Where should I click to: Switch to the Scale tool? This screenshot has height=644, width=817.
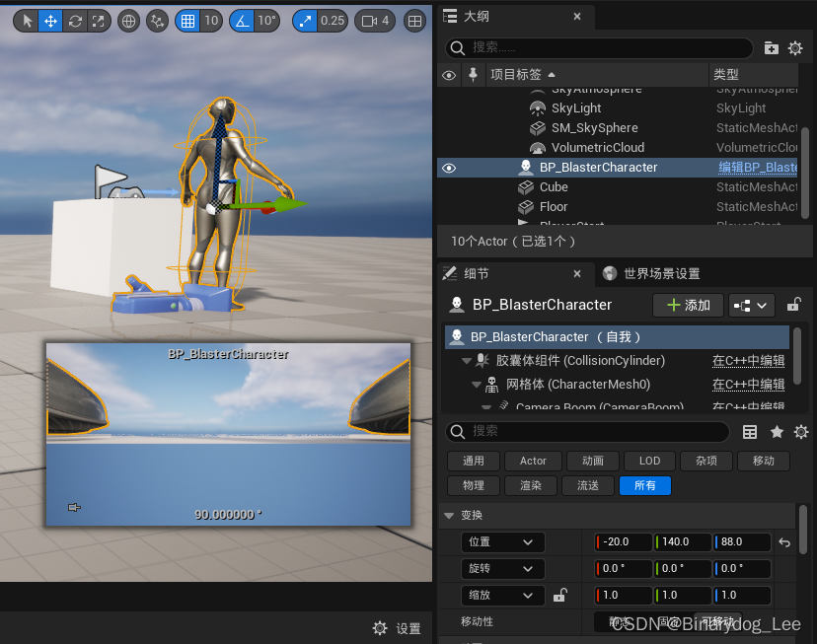point(98,21)
